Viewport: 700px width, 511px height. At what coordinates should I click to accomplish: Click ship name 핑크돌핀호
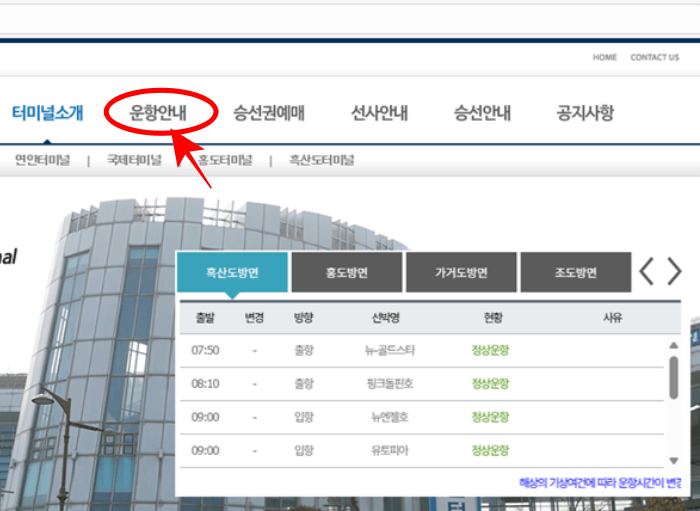coord(390,384)
